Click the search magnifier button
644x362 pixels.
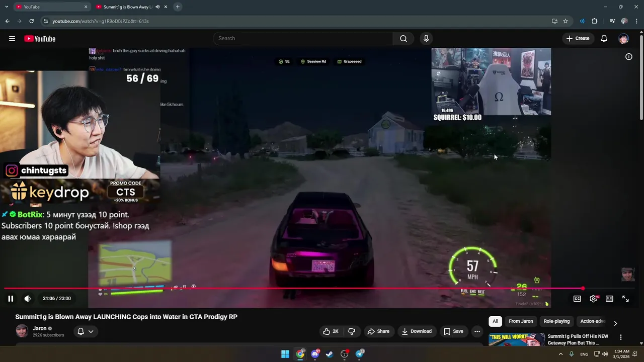[x=404, y=39]
